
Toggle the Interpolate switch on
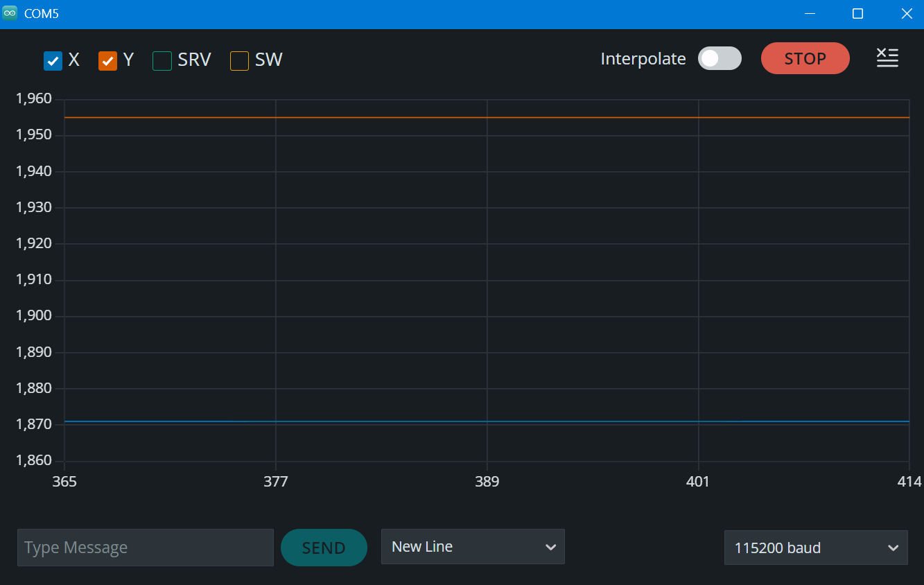click(720, 59)
